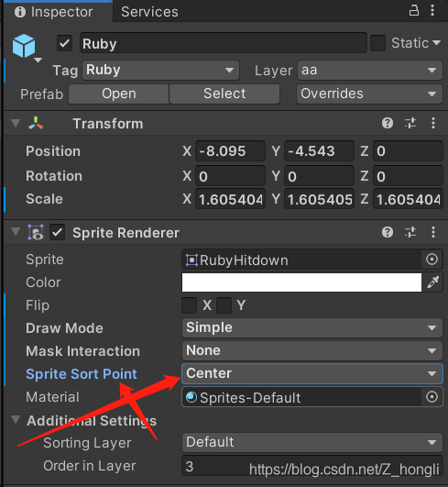This screenshot has height=487, width=448.
Task: Open the Tag dropdown showing Ruby
Action: 160,70
